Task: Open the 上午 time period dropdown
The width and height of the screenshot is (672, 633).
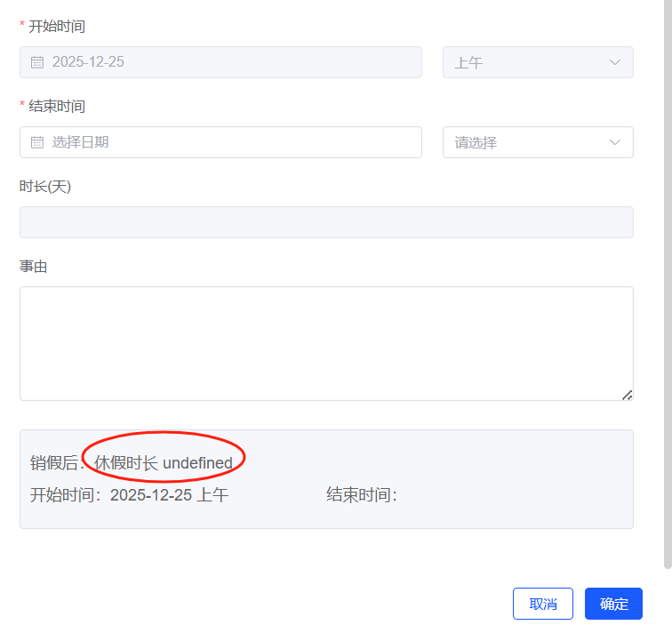Action: (538, 62)
